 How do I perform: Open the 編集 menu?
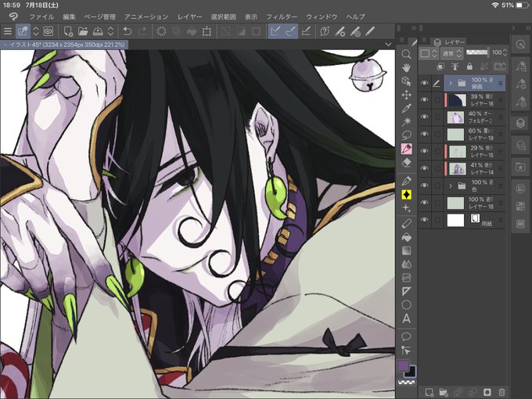tap(69, 16)
